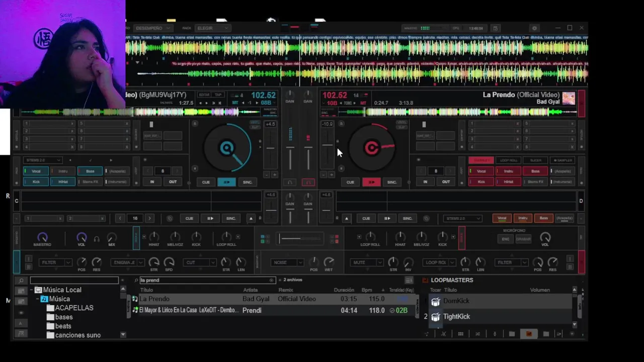Image resolution: width=644 pixels, height=362 pixels.
Task: Adjust the MAESTRO volume knob
Action: pos(42,237)
